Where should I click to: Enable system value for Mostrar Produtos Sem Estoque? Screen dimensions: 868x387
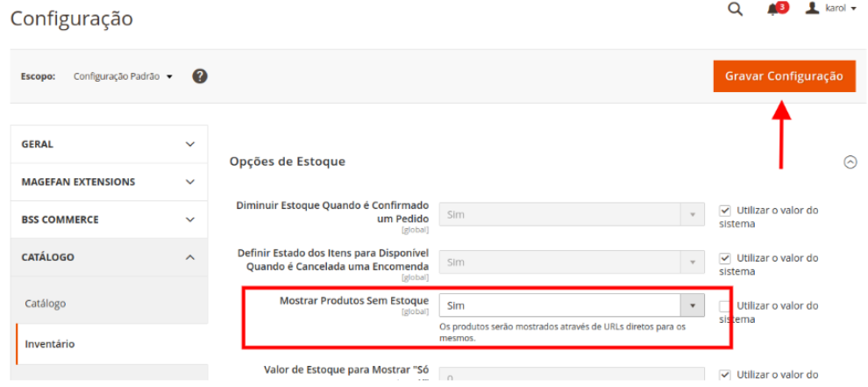(x=724, y=306)
